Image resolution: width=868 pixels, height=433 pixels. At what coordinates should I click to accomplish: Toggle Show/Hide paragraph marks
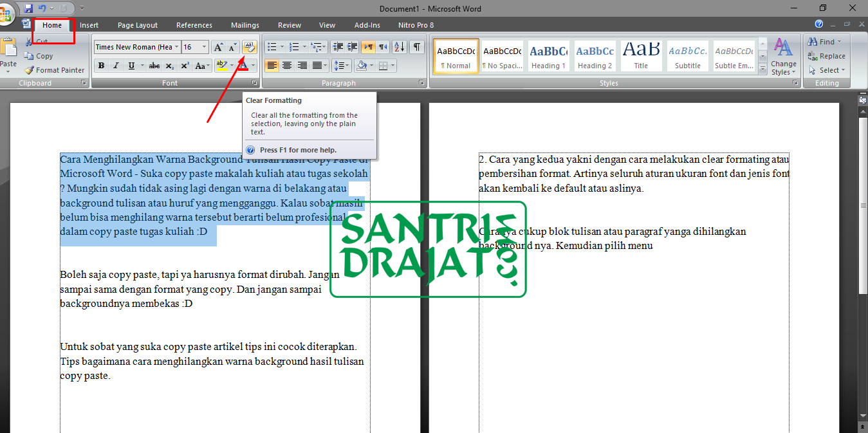(418, 47)
